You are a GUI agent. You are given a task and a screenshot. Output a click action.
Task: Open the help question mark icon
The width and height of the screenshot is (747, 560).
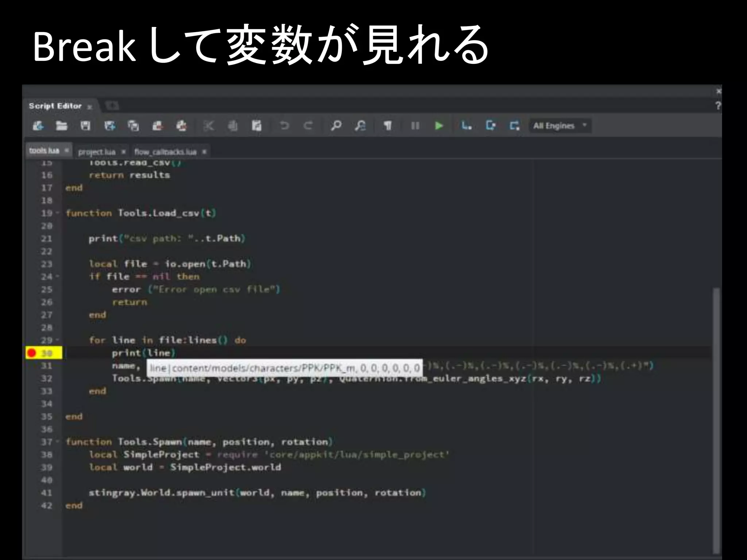pos(718,106)
